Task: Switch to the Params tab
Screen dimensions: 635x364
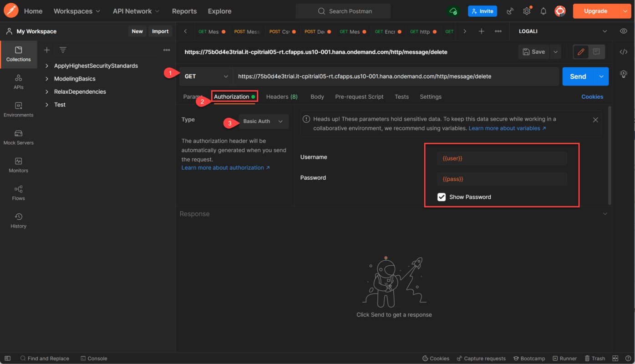Action: 193,96
